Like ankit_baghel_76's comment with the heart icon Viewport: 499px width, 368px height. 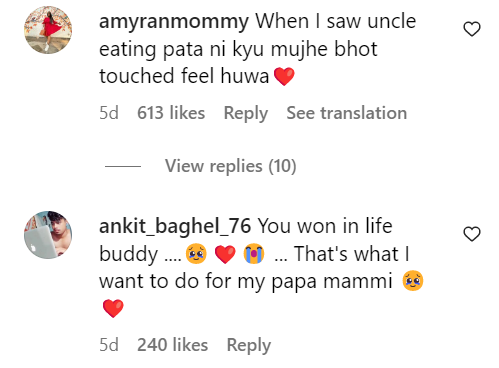pos(472,234)
